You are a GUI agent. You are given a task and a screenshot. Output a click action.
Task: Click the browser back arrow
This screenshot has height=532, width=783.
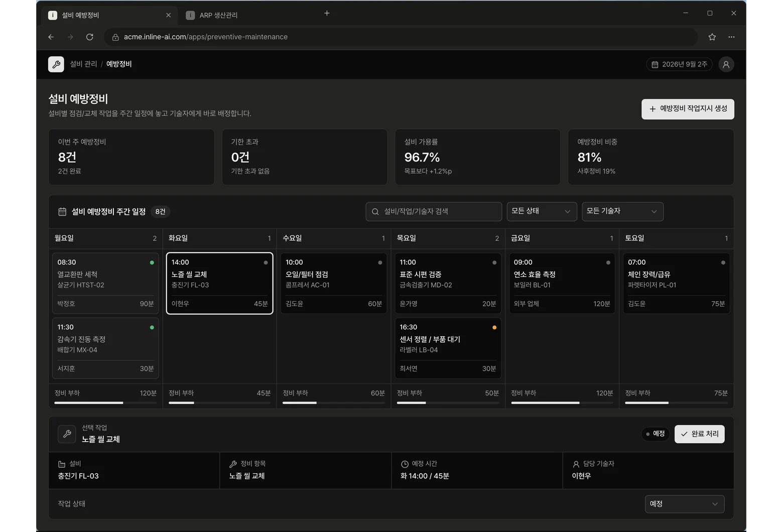pos(51,37)
